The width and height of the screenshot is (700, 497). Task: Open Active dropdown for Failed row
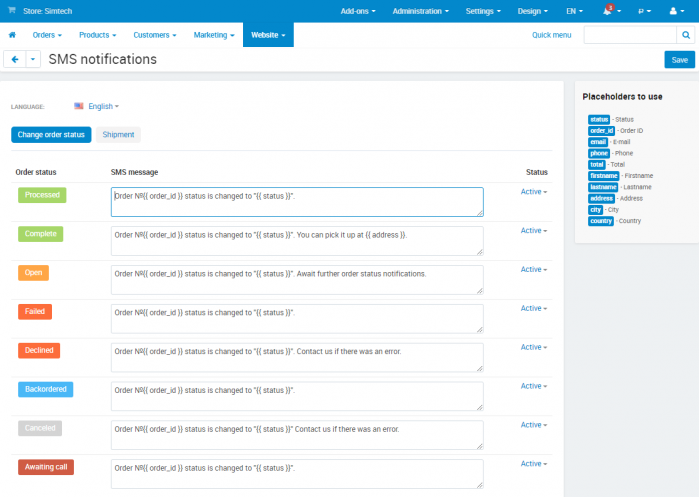(533, 308)
